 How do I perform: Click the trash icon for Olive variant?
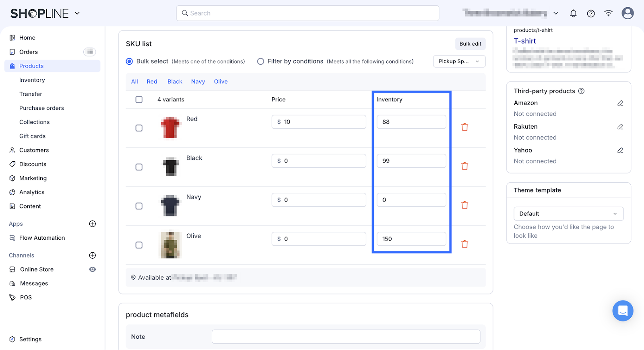coord(464,244)
